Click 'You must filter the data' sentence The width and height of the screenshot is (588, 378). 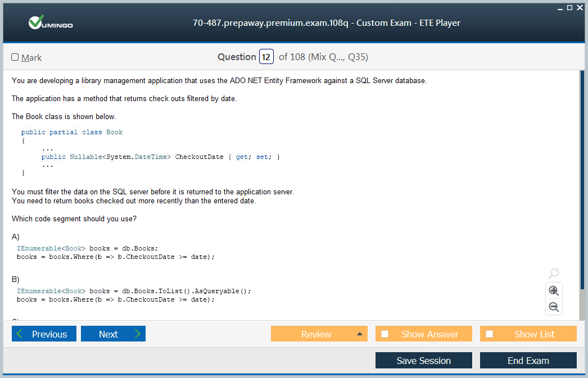tap(153, 192)
